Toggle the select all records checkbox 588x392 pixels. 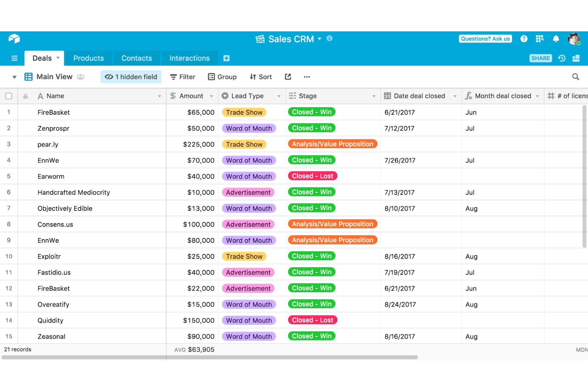click(x=9, y=96)
